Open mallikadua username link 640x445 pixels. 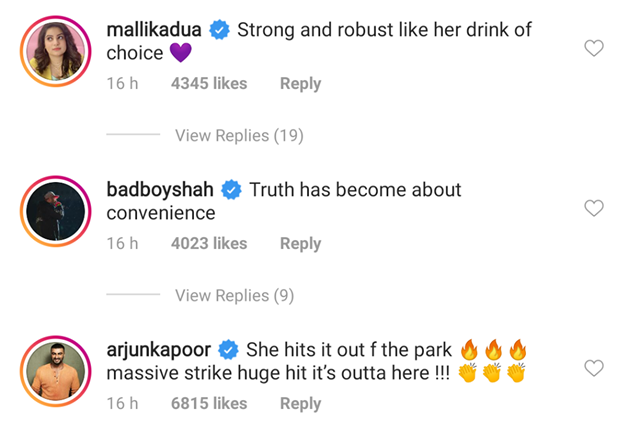pos(154,30)
